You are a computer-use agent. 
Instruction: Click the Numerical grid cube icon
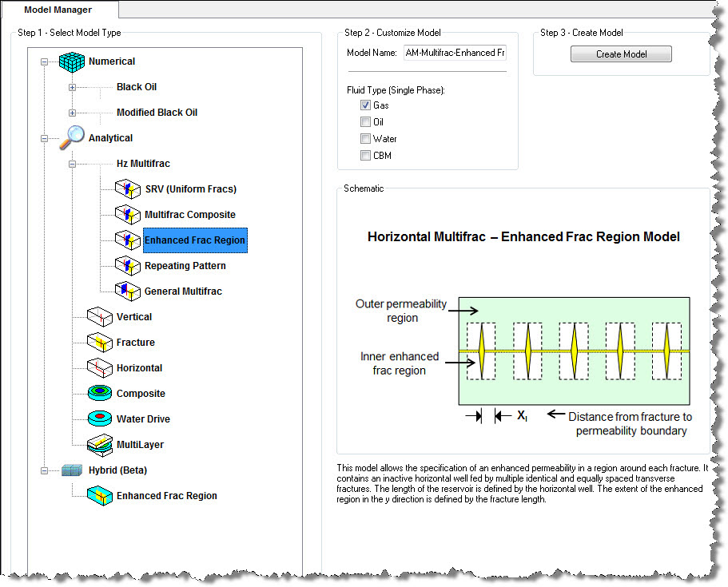[x=72, y=61]
